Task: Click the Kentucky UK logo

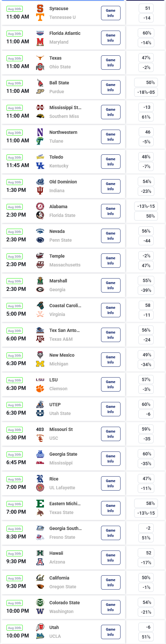Action: [40, 166]
